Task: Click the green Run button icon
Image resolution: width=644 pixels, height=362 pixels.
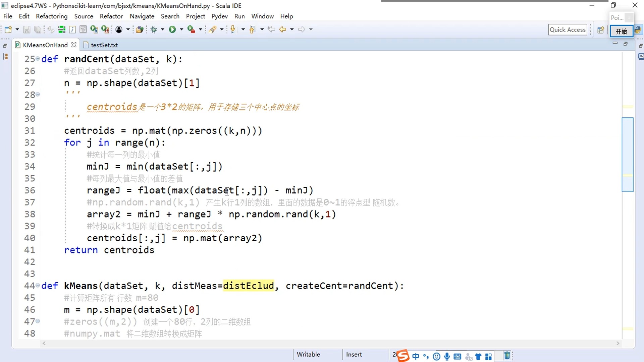Action: coord(172,29)
